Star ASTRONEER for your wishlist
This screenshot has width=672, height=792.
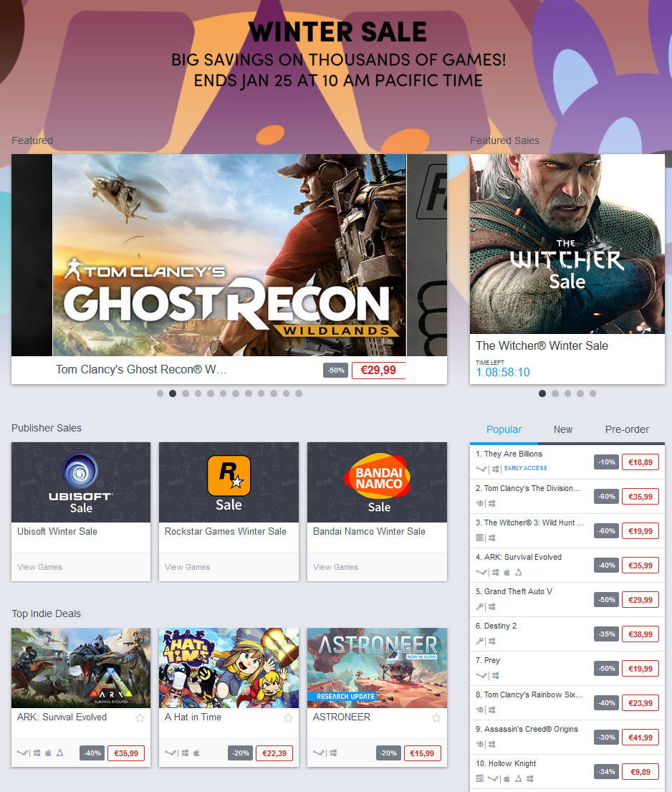[436, 717]
